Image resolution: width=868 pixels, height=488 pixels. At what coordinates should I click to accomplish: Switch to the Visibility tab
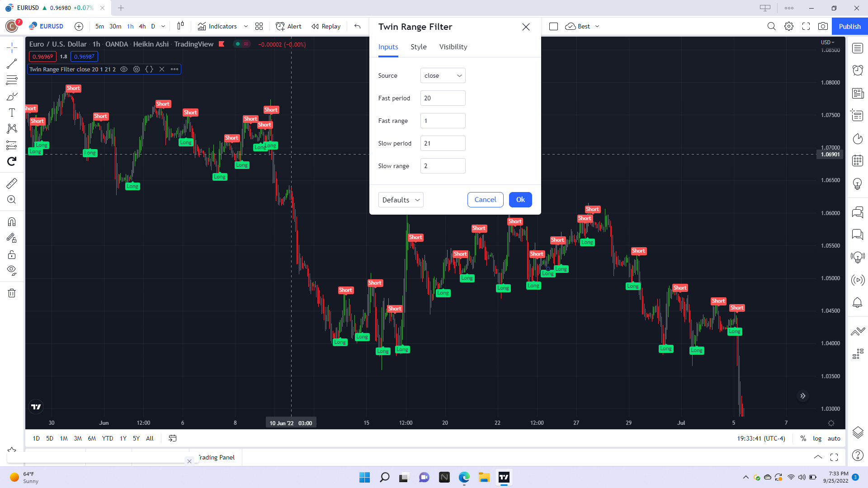453,47
